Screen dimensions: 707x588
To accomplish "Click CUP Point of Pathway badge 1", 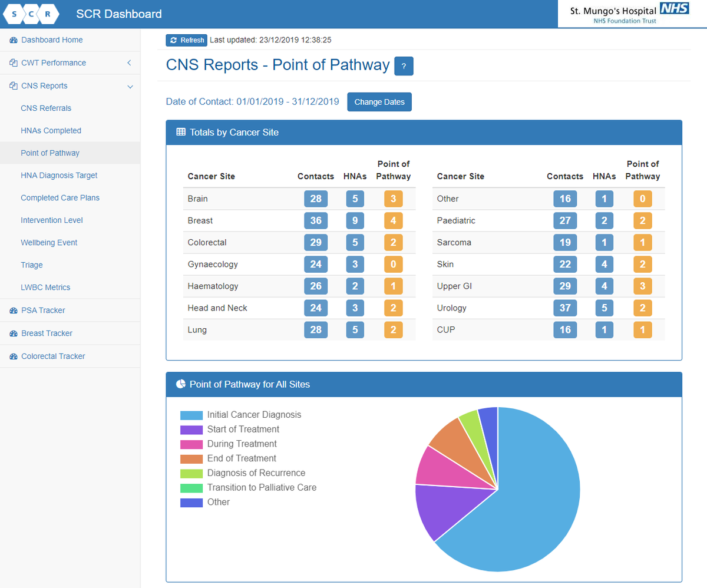I will coord(642,329).
